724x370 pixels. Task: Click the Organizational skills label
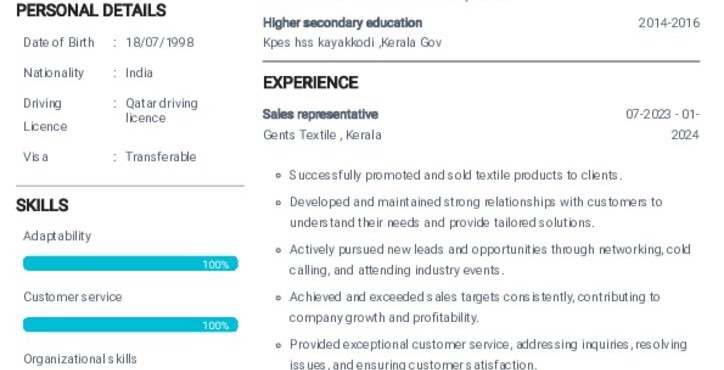80,359
